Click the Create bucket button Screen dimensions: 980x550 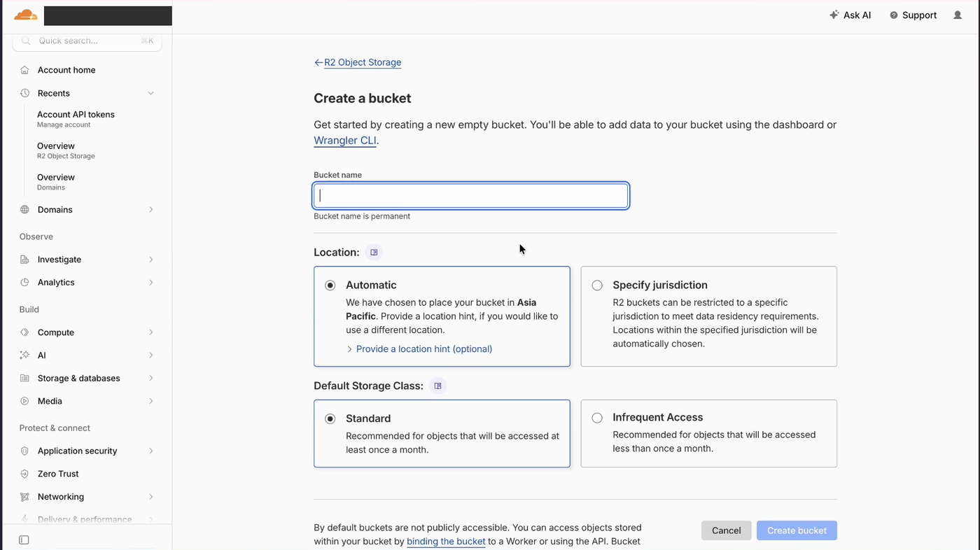(797, 530)
